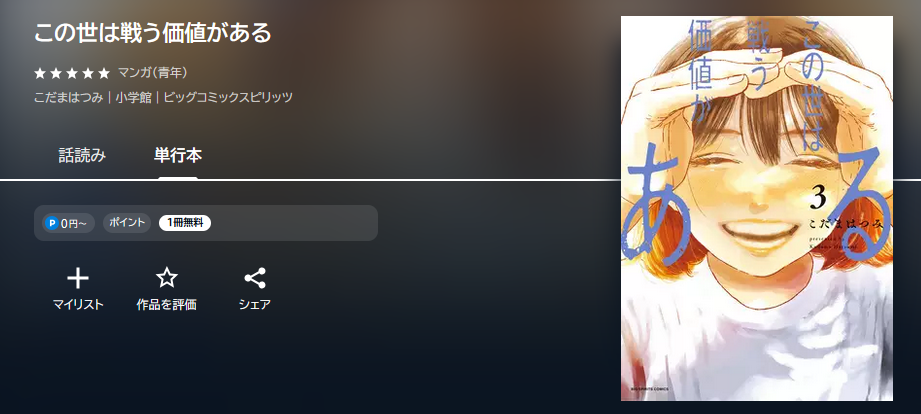Switch to the 話読み tab
This screenshot has width=921, height=414.
tap(82, 156)
